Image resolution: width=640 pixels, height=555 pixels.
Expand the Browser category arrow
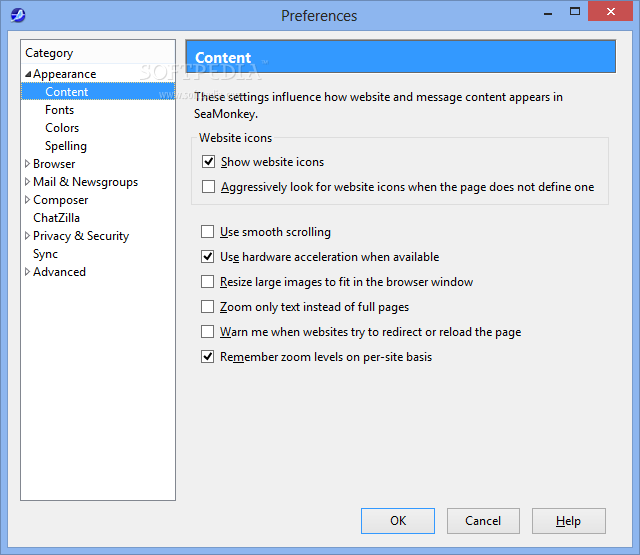tap(27, 164)
